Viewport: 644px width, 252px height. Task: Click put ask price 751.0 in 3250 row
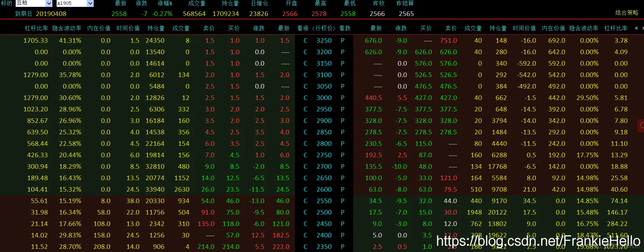click(x=448, y=41)
